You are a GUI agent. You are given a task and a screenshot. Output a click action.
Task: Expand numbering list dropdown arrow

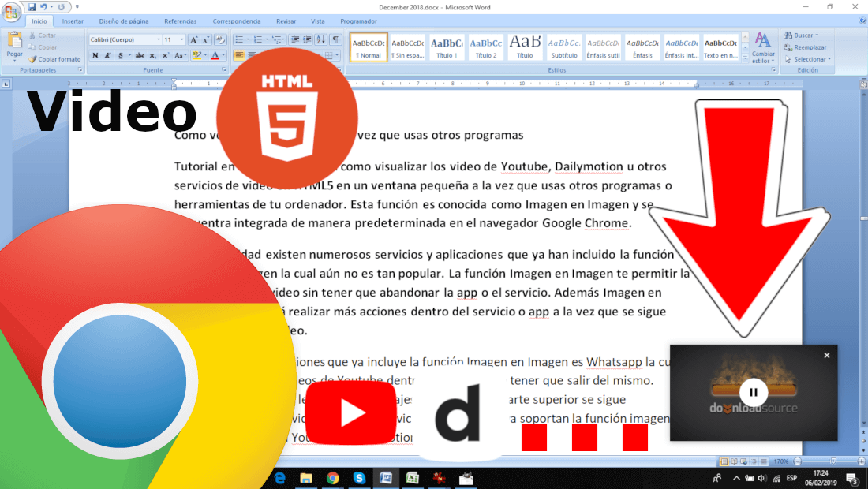pos(266,39)
